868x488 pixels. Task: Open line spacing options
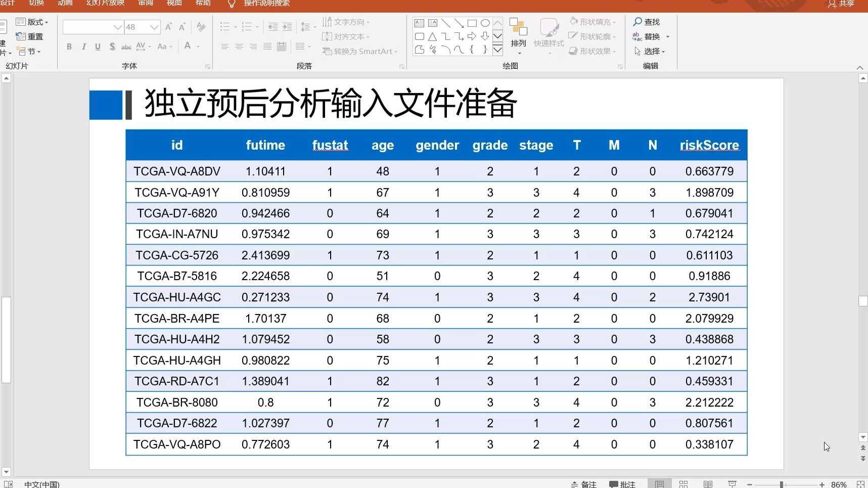point(308,27)
